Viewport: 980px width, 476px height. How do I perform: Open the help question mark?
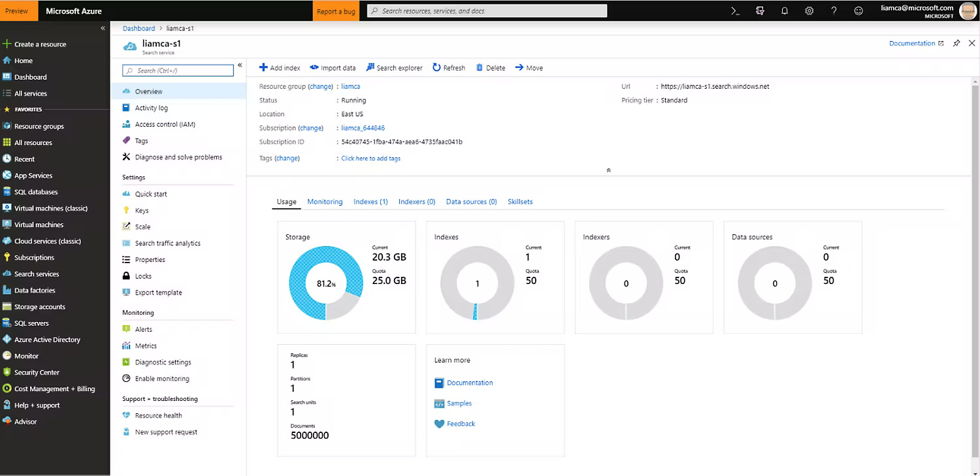pyautogui.click(x=834, y=11)
